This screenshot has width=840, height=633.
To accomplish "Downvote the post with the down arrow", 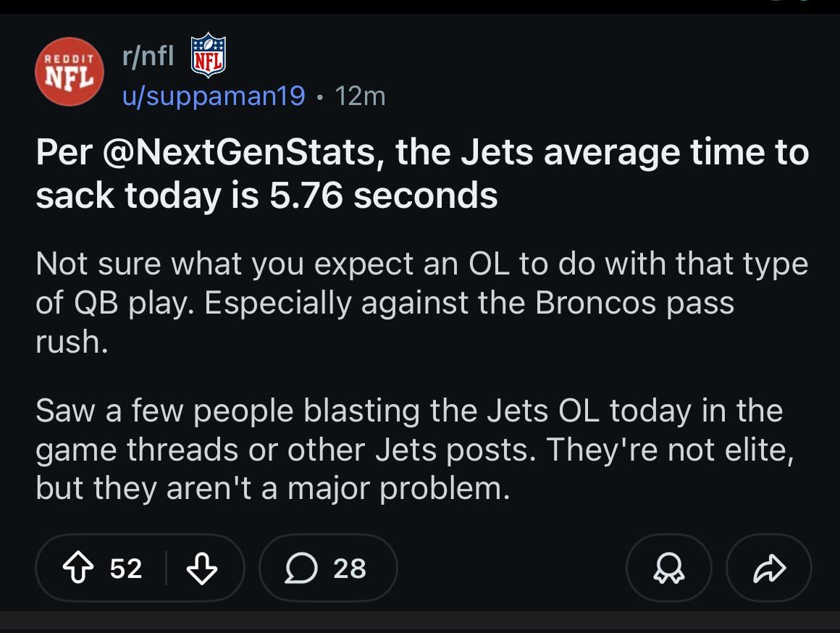I will [x=202, y=569].
